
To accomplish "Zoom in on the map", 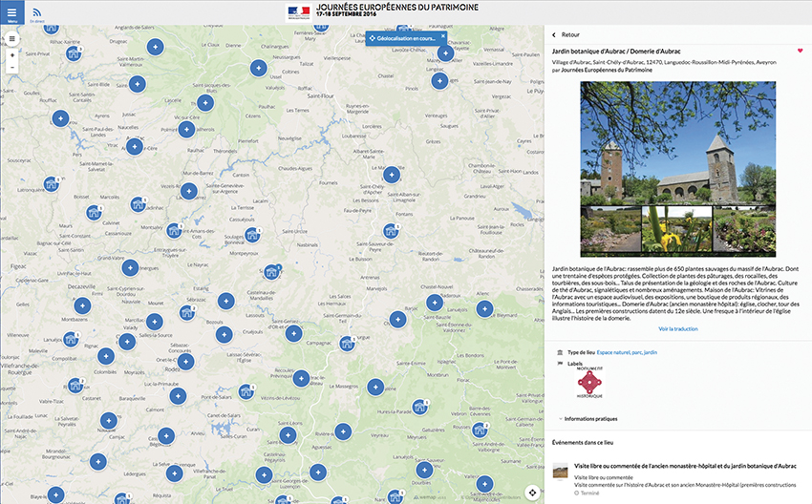I will pos(12,54).
